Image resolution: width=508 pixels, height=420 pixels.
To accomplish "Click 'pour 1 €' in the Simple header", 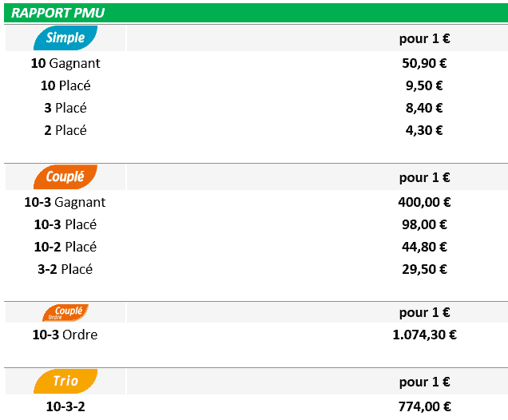I will tap(424, 38).
